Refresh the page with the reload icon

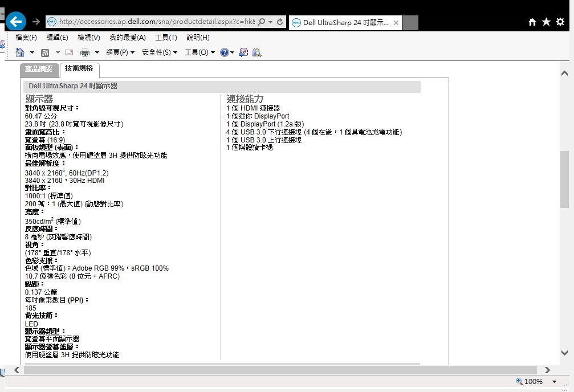[x=280, y=22]
